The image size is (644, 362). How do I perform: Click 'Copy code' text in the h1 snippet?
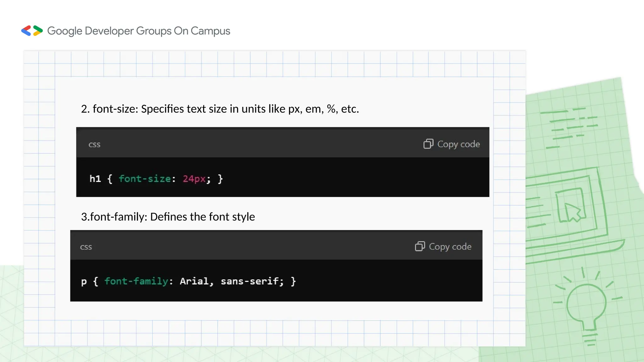[458, 144]
